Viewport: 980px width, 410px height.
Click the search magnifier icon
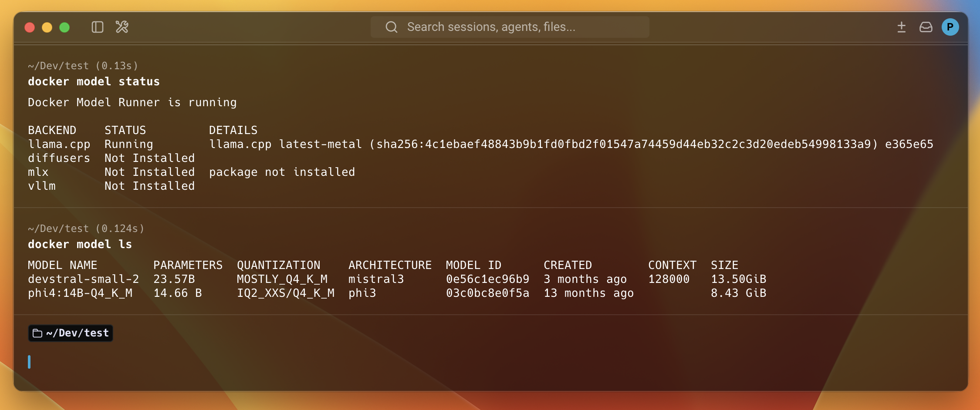[x=392, y=27]
